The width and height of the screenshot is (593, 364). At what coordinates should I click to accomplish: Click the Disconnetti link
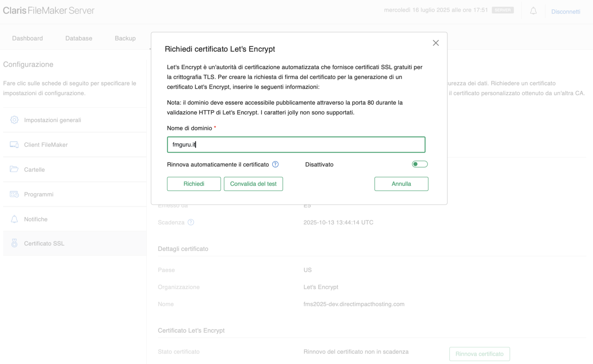coord(566,12)
